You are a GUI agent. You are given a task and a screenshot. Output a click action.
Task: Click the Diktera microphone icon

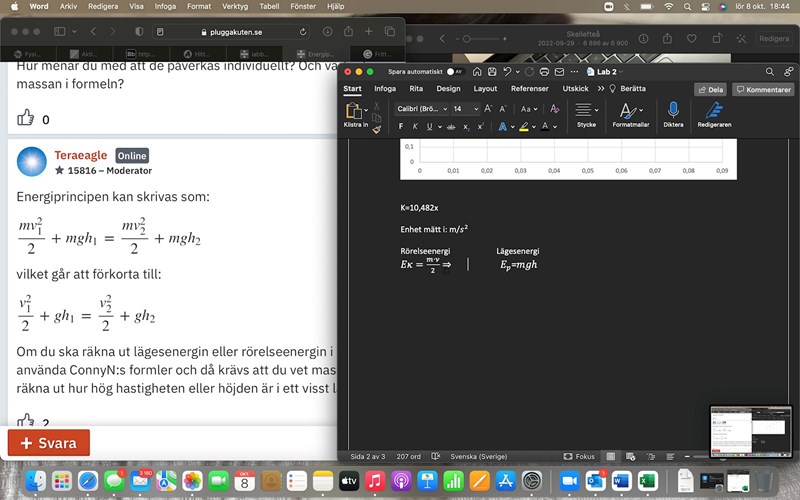pyautogui.click(x=673, y=111)
